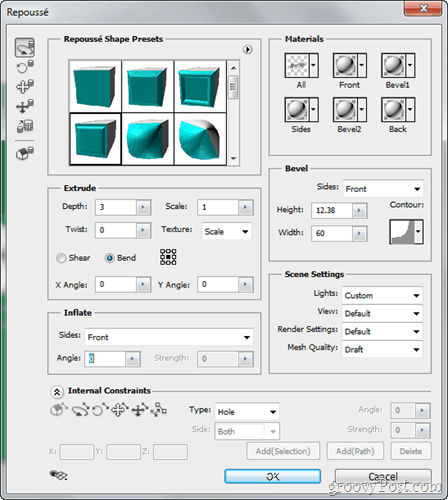The height and width of the screenshot is (500, 448).
Task: Click the OK button
Action: (273, 476)
